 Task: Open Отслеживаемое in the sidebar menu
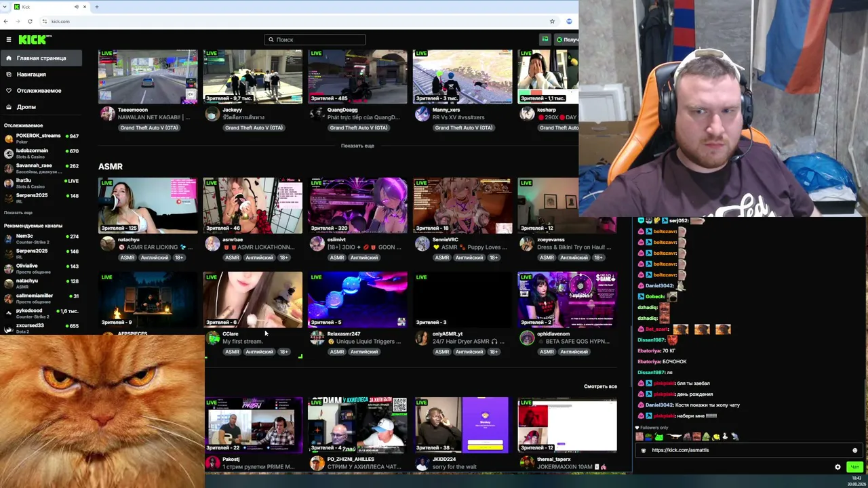point(39,91)
